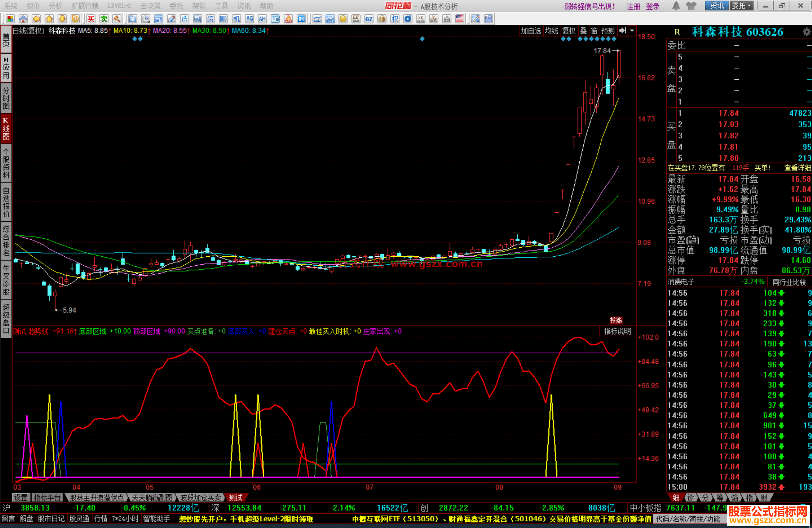812x528 pixels.
Task: Click the settings gear beside stock name
Action: click(806, 32)
